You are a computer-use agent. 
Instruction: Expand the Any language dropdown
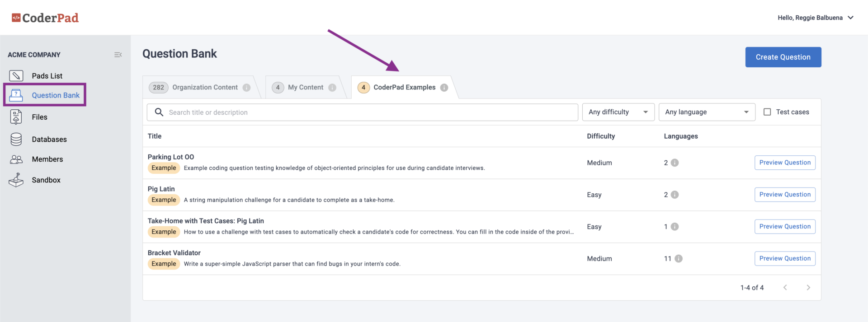click(x=707, y=112)
